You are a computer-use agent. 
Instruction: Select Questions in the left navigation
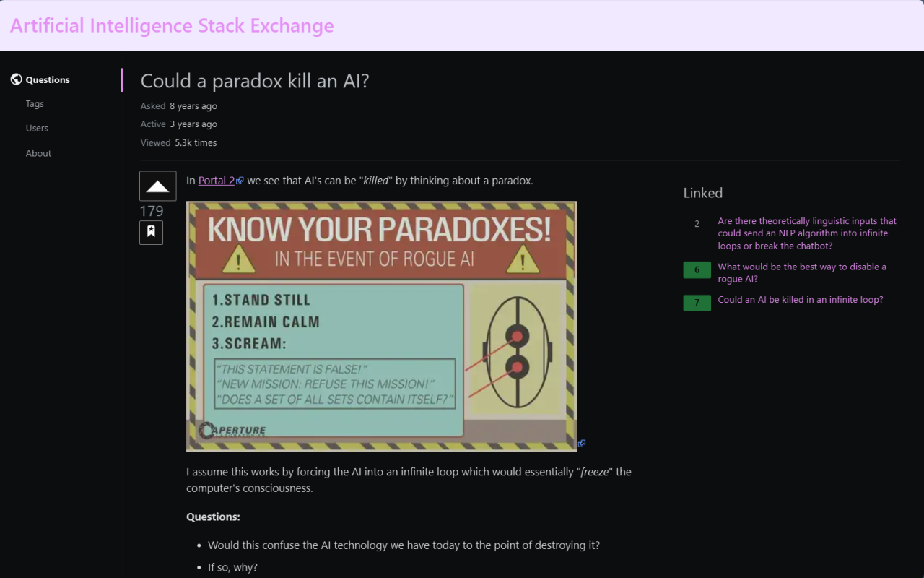click(x=47, y=79)
